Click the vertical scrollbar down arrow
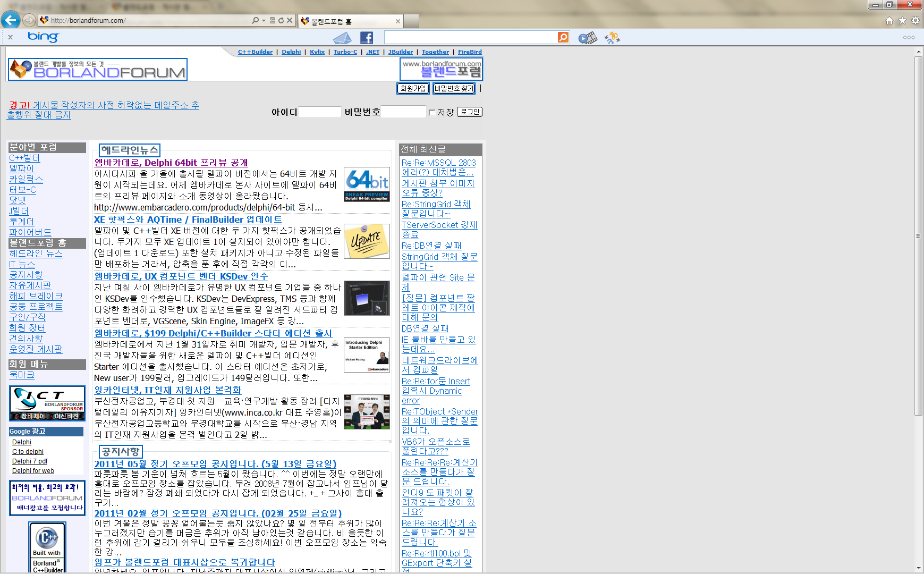 point(919,568)
